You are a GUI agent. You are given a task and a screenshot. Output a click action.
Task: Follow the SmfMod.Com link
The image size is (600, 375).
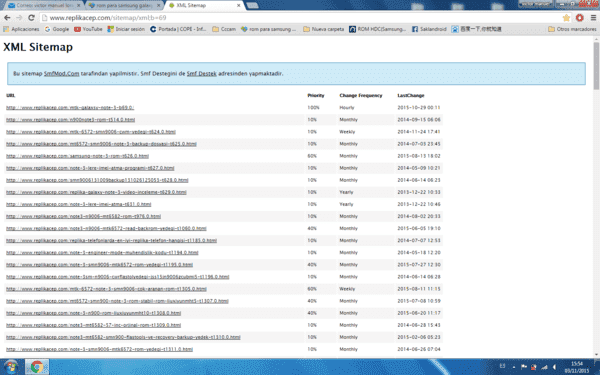click(61, 73)
